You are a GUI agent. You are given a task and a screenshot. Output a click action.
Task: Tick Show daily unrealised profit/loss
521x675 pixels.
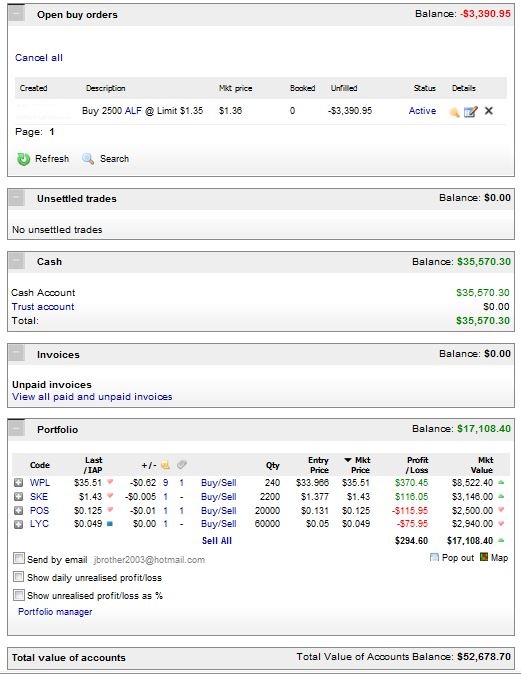pyautogui.click(x=19, y=577)
